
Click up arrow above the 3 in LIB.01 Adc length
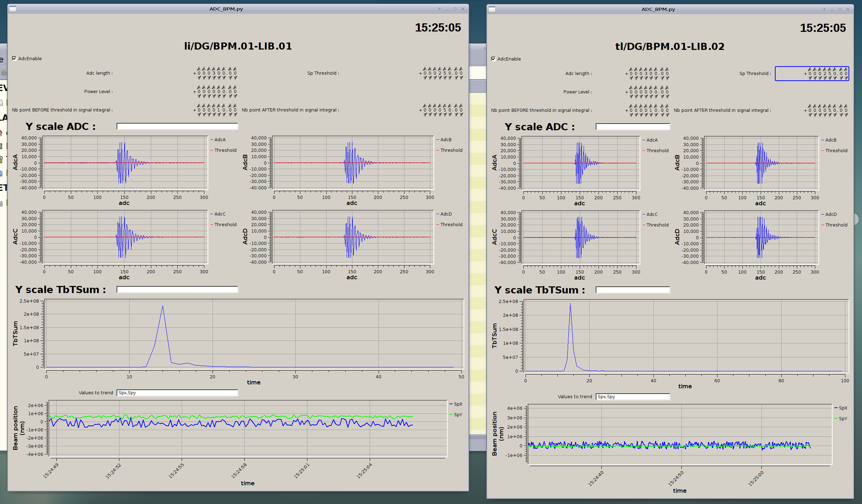pyautogui.click(x=214, y=69)
